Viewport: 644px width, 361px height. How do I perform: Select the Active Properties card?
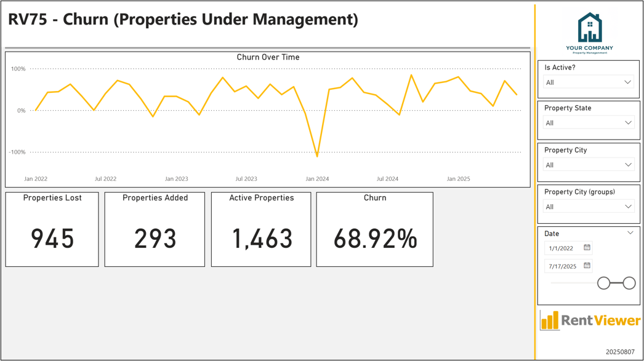click(x=261, y=229)
